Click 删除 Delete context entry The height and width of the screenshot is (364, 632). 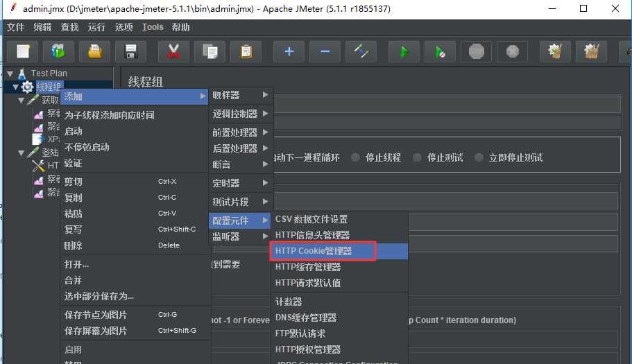pos(135,245)
